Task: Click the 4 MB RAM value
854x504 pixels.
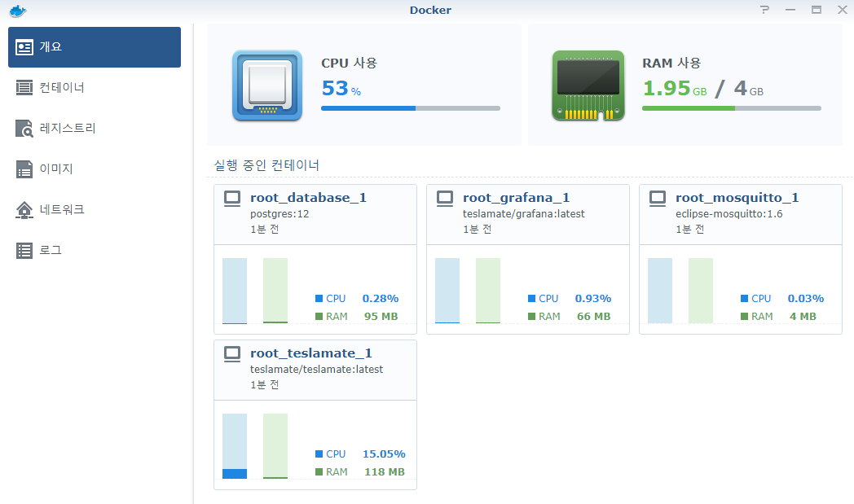Action: tap(803, 316)
